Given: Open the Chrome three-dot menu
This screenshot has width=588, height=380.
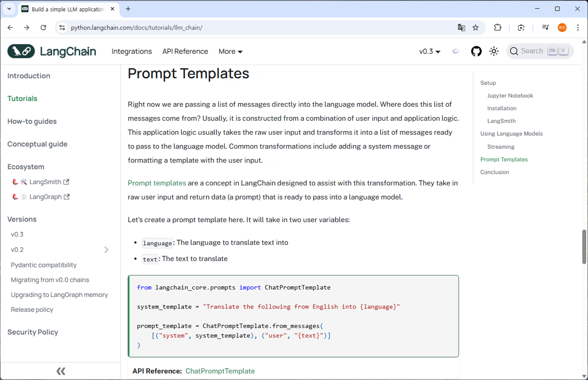Looking at the screenshot, I should point(578,28).
